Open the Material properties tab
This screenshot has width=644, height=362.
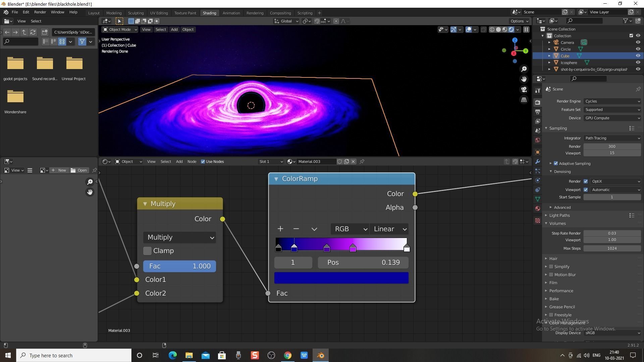point(538,208)
